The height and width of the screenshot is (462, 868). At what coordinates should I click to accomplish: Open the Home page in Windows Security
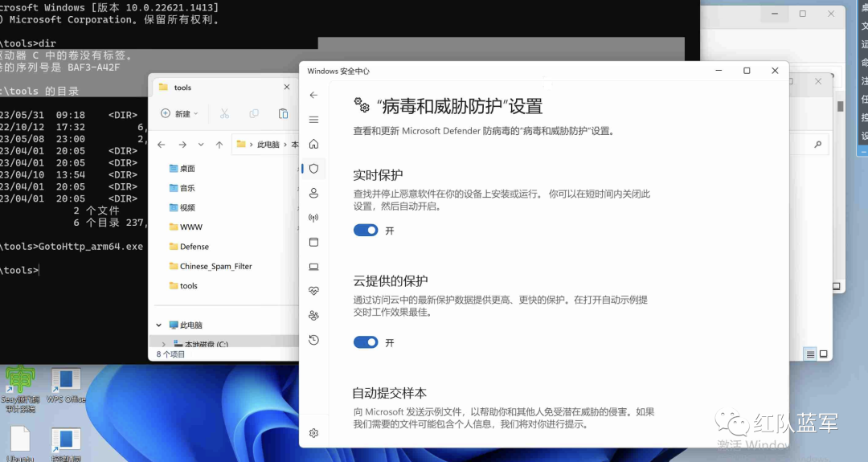click(314, 144)
